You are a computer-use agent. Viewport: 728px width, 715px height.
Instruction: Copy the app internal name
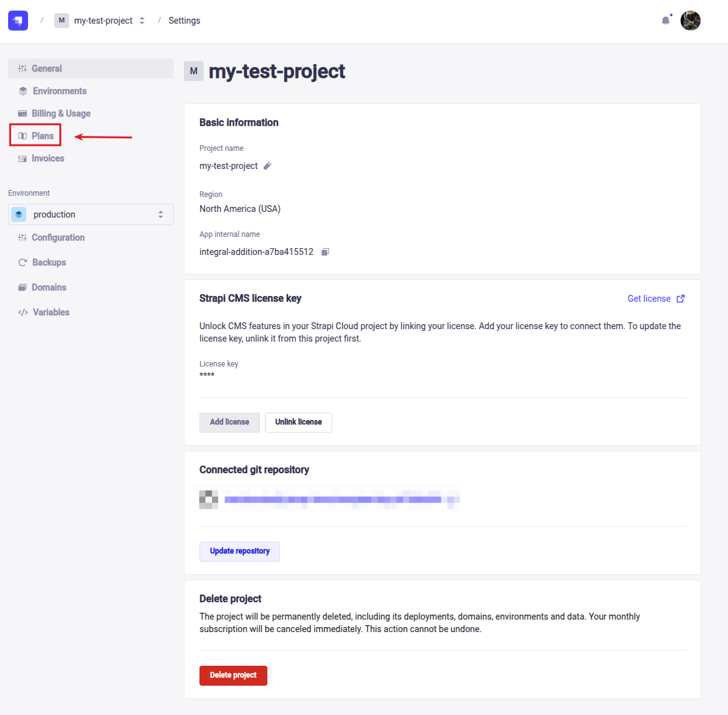pyautogui.click(x=325, y=252)
